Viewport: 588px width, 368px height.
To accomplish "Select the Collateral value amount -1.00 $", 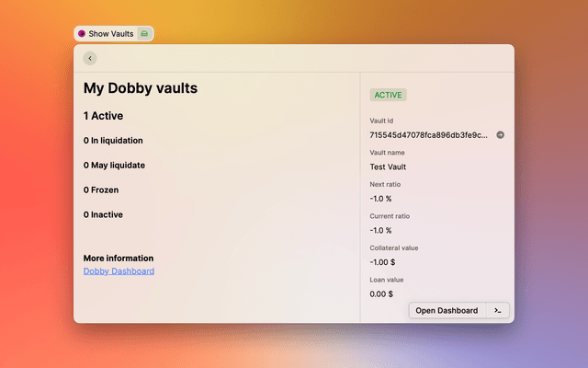I will tap(384, 262).
